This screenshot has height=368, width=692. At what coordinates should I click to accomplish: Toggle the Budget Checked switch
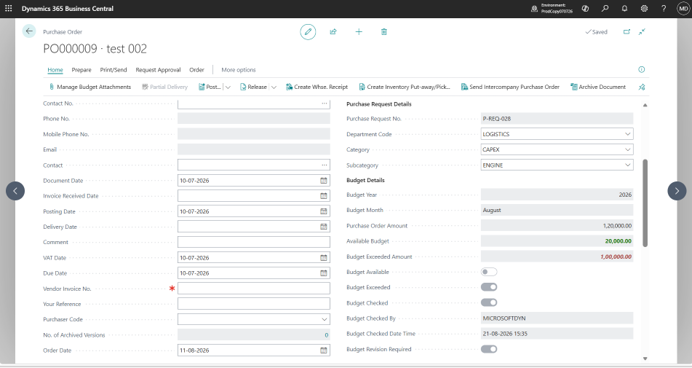point(489,303)
